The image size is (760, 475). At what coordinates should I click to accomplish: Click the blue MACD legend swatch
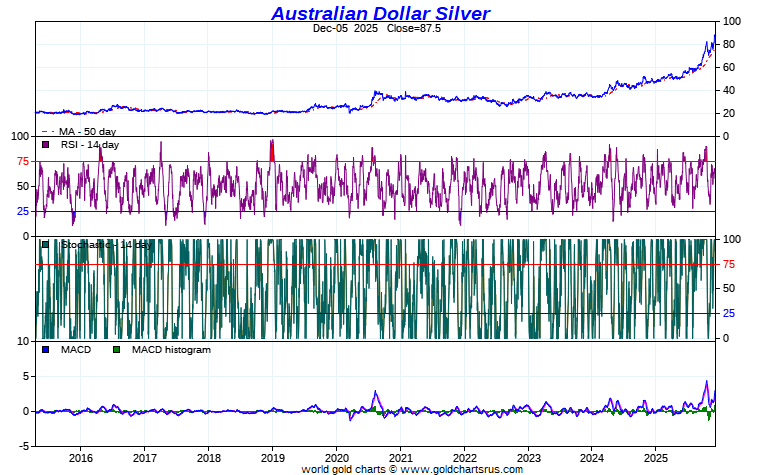[x=46, y=349]
